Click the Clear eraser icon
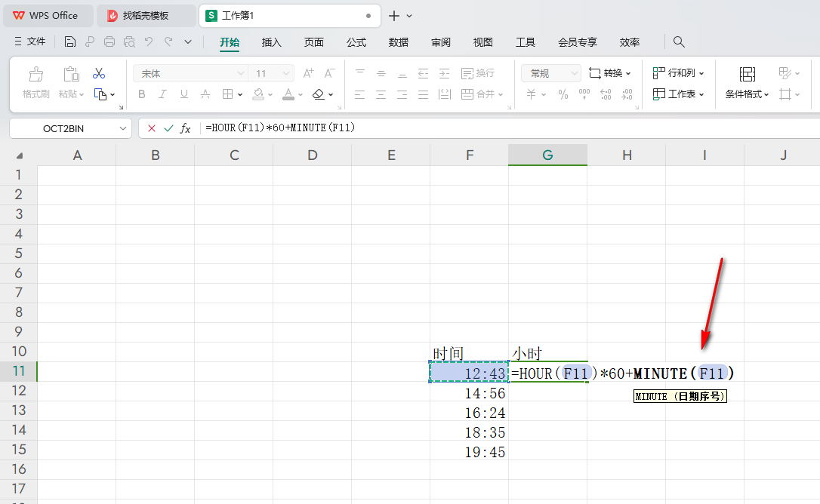This screenshot has height=504, width=820. pos(318,94)
